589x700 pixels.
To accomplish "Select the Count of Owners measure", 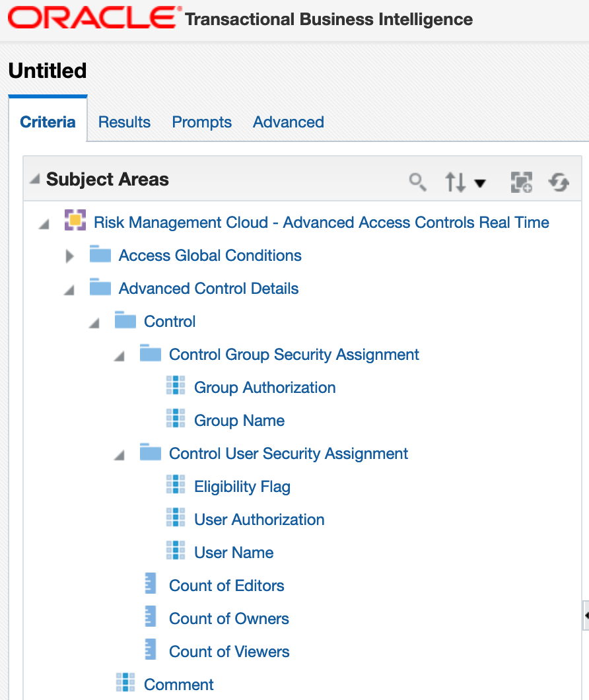I will (x=229, y=619).
